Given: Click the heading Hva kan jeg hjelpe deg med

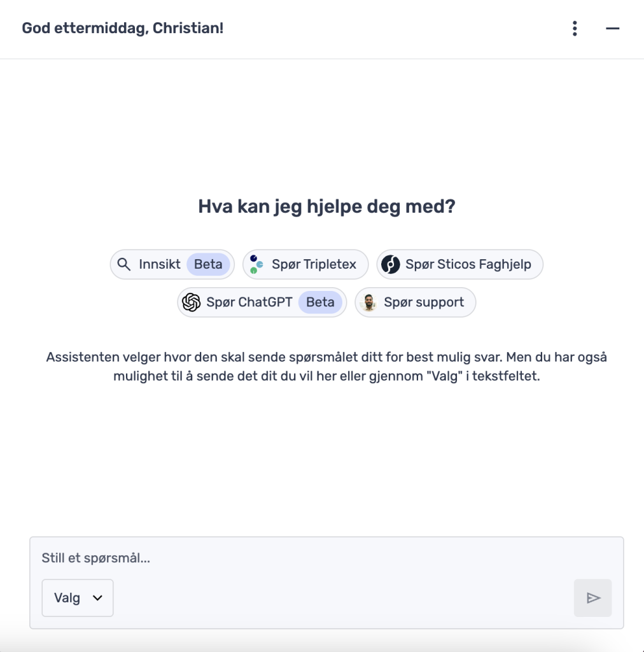Looking at the screenshot, I should (x=325, y=206).
